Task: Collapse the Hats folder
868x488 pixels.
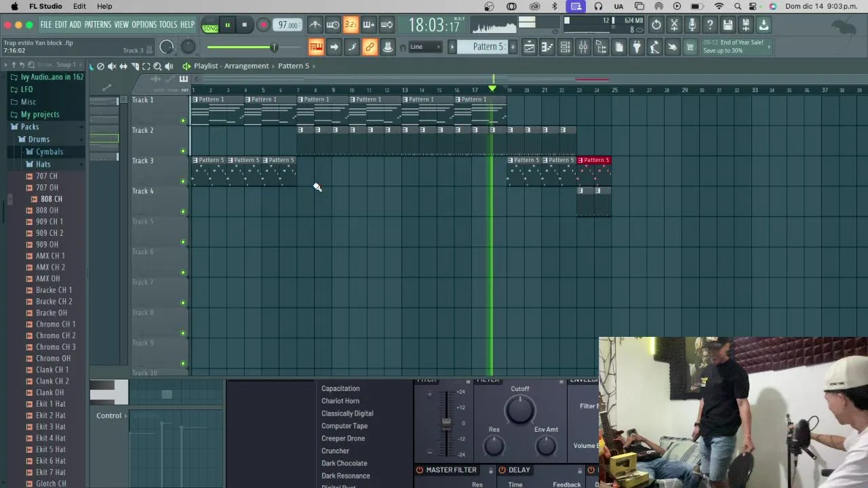Action: click(43, 164)
